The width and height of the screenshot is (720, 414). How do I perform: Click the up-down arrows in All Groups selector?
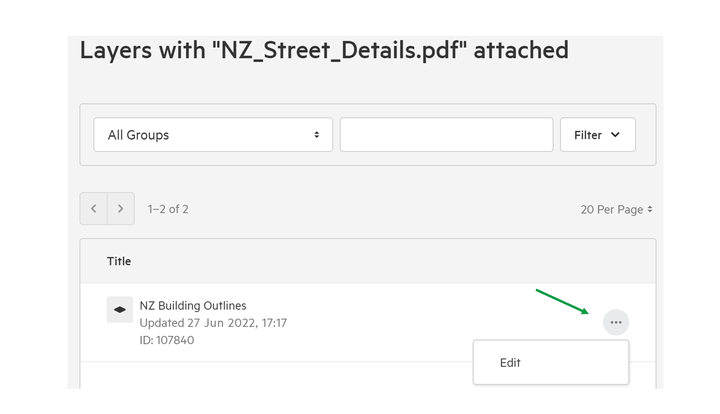(x=316, y=135)
